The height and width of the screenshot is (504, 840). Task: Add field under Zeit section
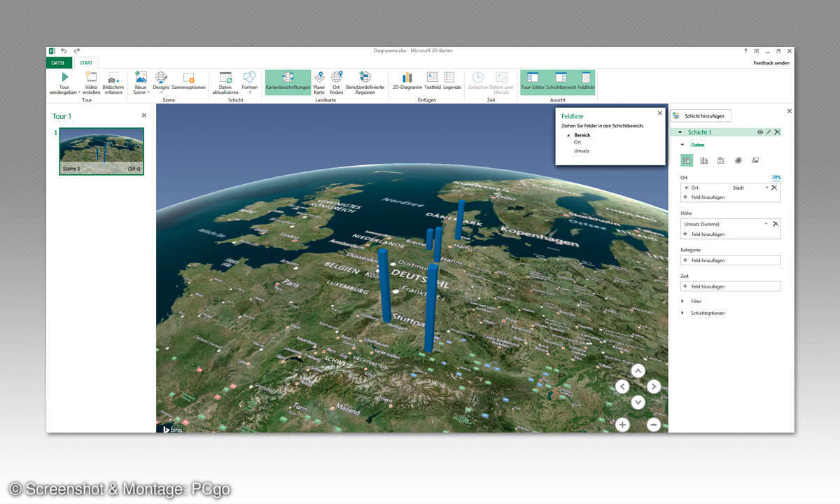(x=730, y=286)
